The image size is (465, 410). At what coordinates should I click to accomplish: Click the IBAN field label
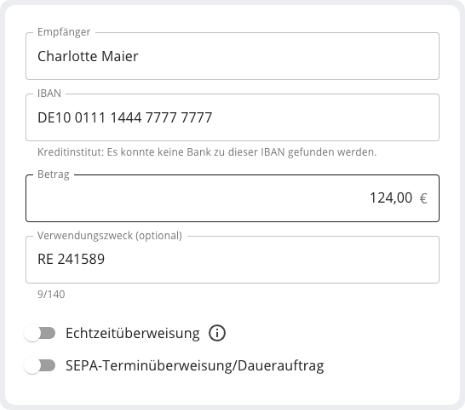[49, 93]
